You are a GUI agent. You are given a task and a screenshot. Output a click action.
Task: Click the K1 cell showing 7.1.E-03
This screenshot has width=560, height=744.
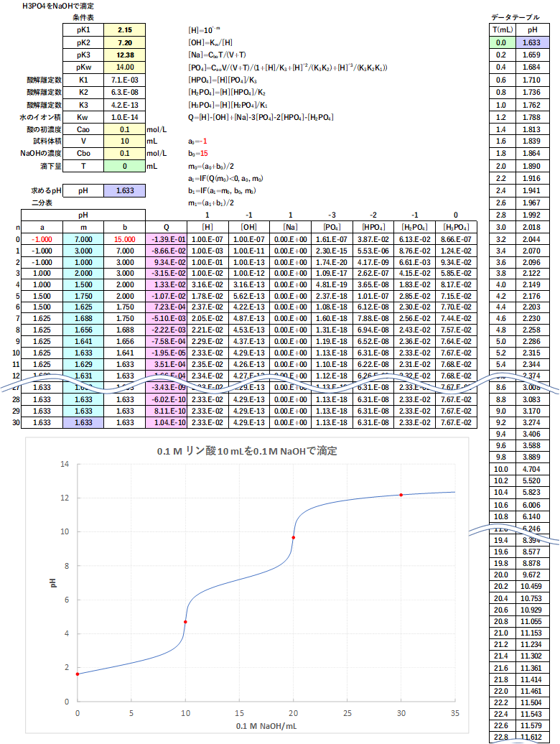[125, 80]
